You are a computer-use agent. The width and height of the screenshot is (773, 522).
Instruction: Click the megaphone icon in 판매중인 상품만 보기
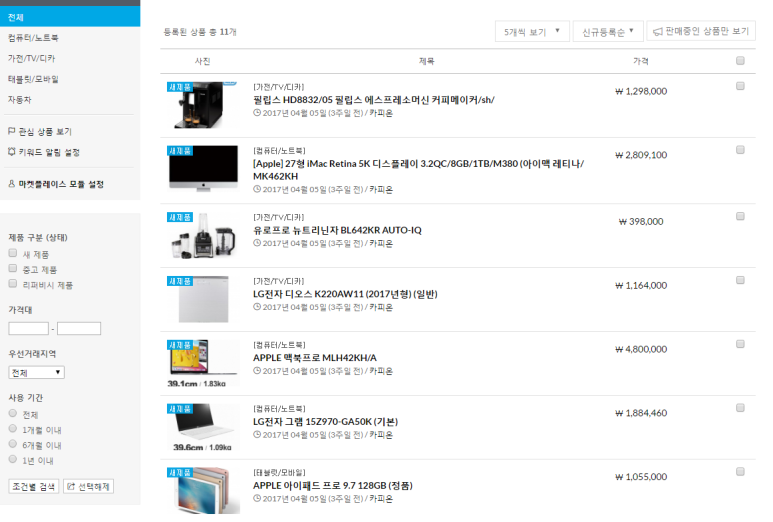[x=658, y=32]
